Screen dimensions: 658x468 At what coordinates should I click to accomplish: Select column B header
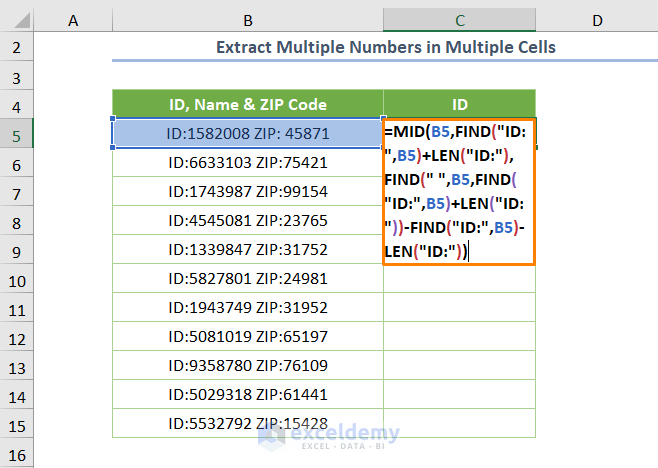click(247, 19)
